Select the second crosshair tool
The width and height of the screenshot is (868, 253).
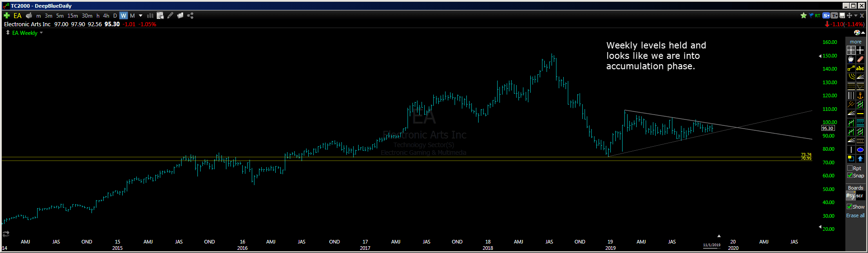(860, 50)
